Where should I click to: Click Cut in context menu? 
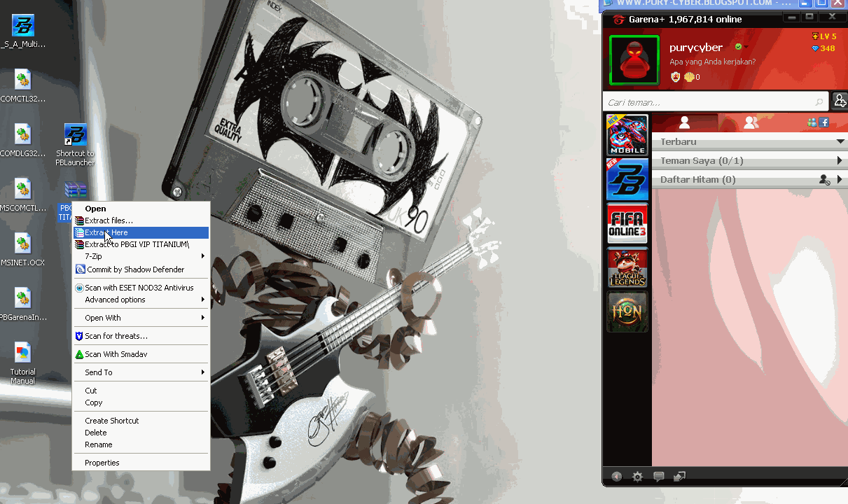click(x=141, y=391)
